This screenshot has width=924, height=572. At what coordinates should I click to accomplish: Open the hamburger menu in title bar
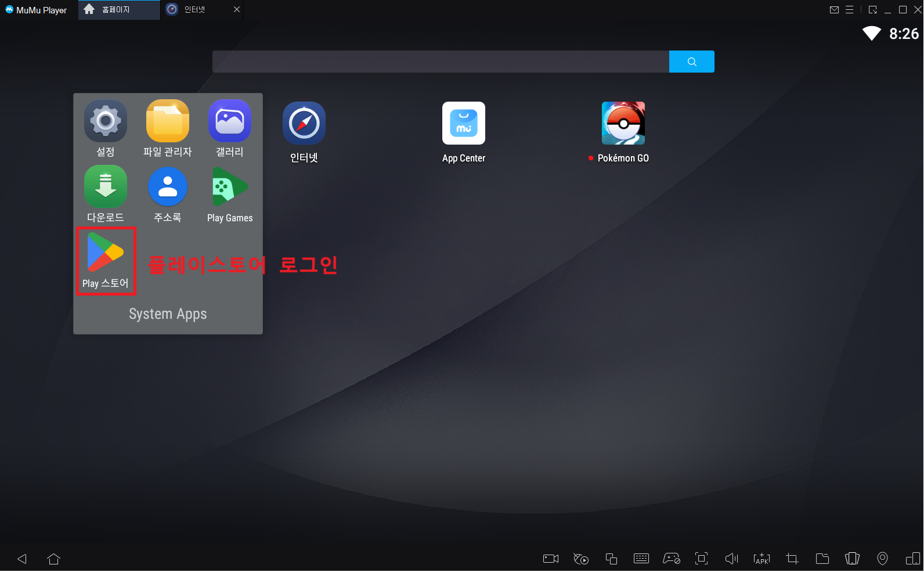[x=850, y=10]
